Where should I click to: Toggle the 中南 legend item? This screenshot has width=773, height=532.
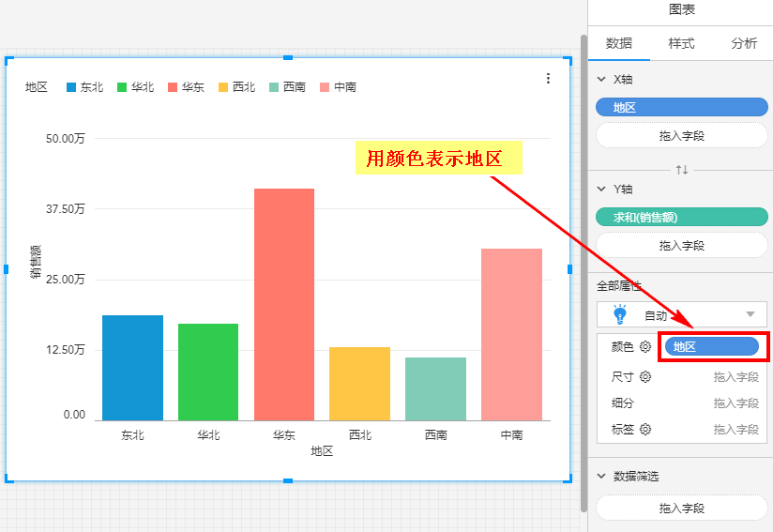338,87
